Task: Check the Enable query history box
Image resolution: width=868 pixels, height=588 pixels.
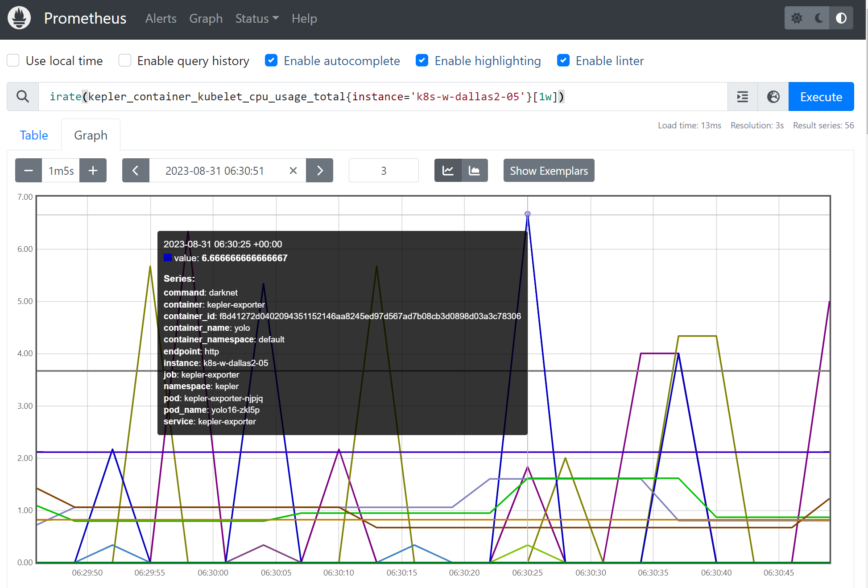Action: click(x=124, y=60)
